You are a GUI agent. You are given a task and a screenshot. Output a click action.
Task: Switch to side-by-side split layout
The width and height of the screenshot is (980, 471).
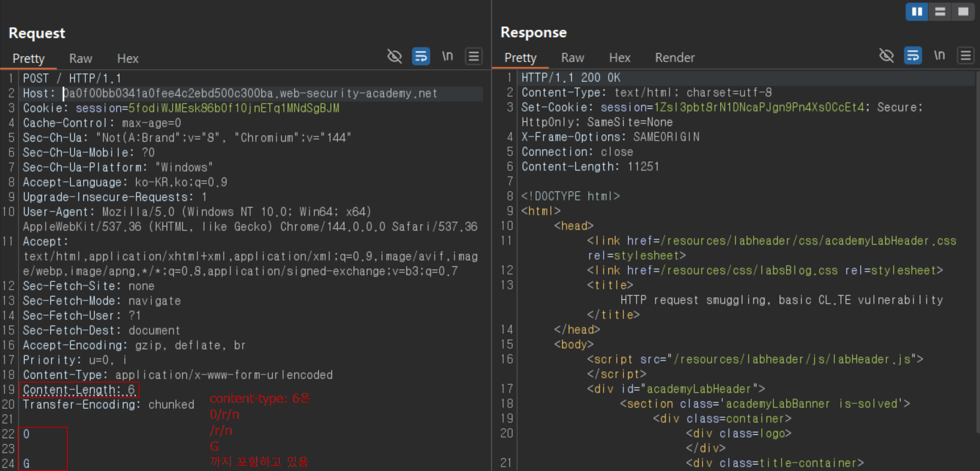coord(917,11)
